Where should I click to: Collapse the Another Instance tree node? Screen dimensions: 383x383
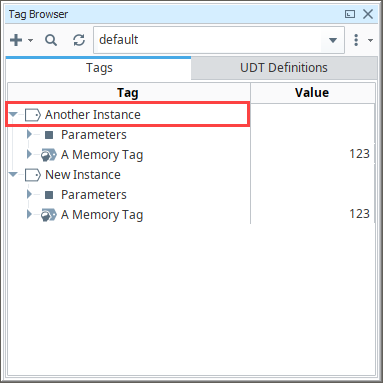(13, 114)
